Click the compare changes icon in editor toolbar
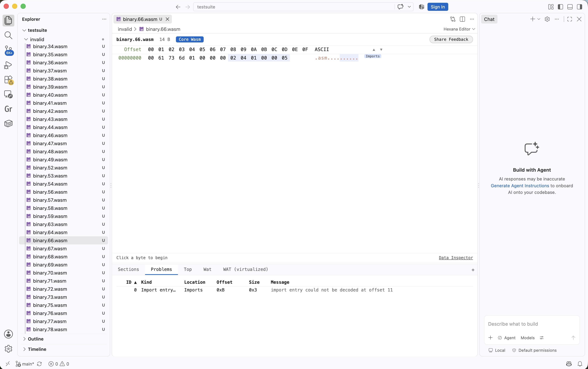 pyautogui.click(x=453, y=19)
